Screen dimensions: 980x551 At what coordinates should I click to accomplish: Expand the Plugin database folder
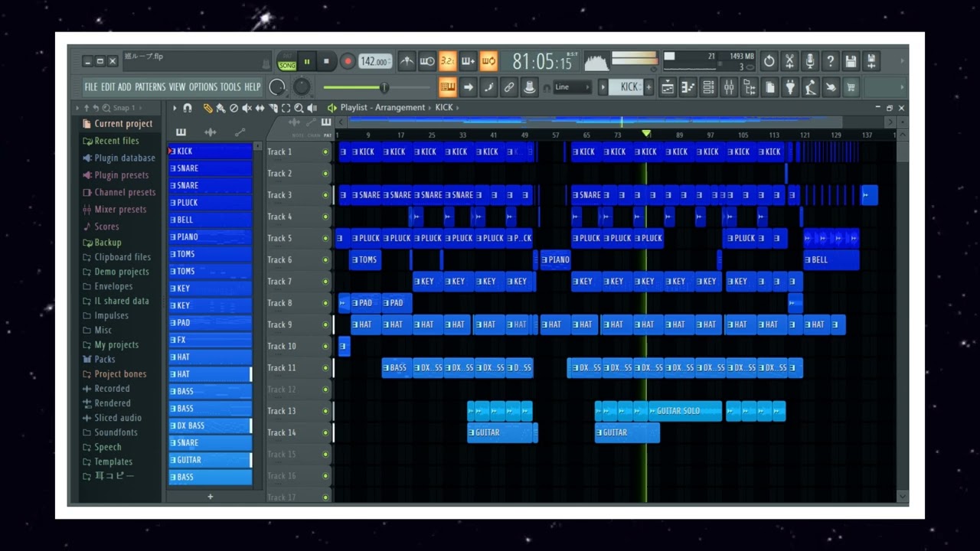(119, 158)
